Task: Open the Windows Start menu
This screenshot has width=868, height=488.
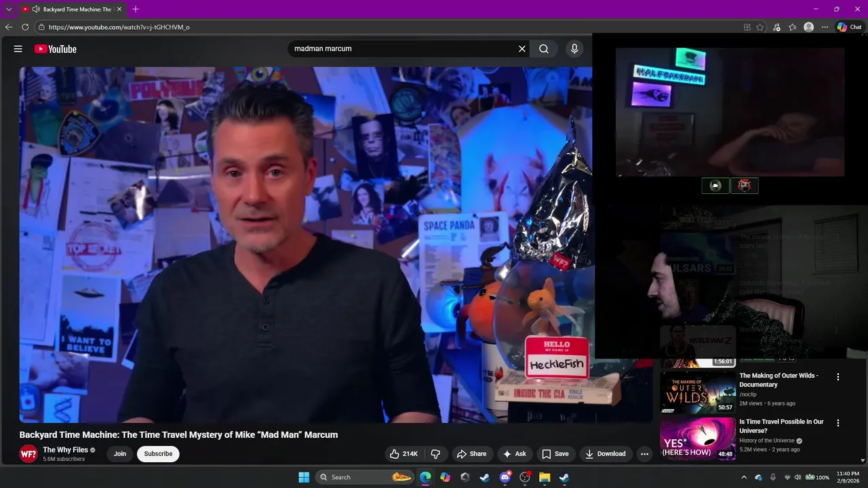Action: 304,477
